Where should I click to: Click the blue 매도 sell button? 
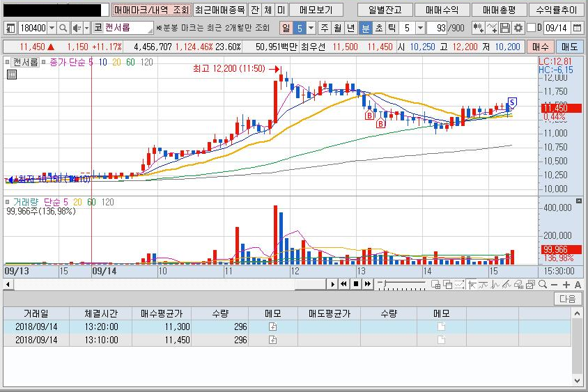point(569,47)
